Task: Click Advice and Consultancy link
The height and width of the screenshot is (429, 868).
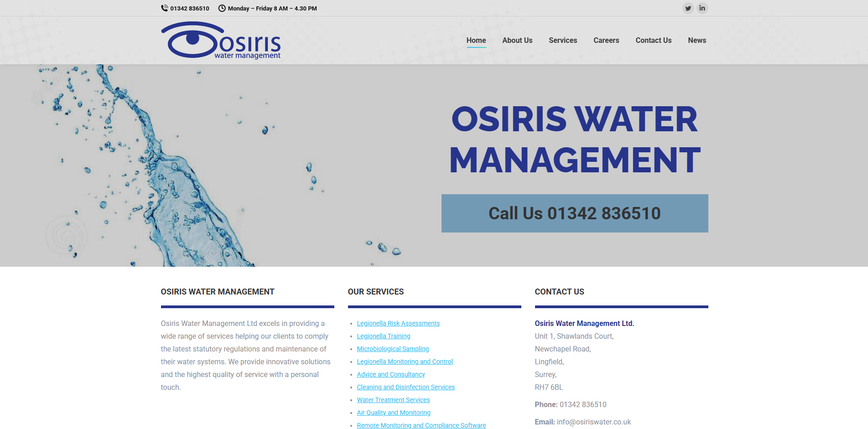Action: (x=390, y=374)
